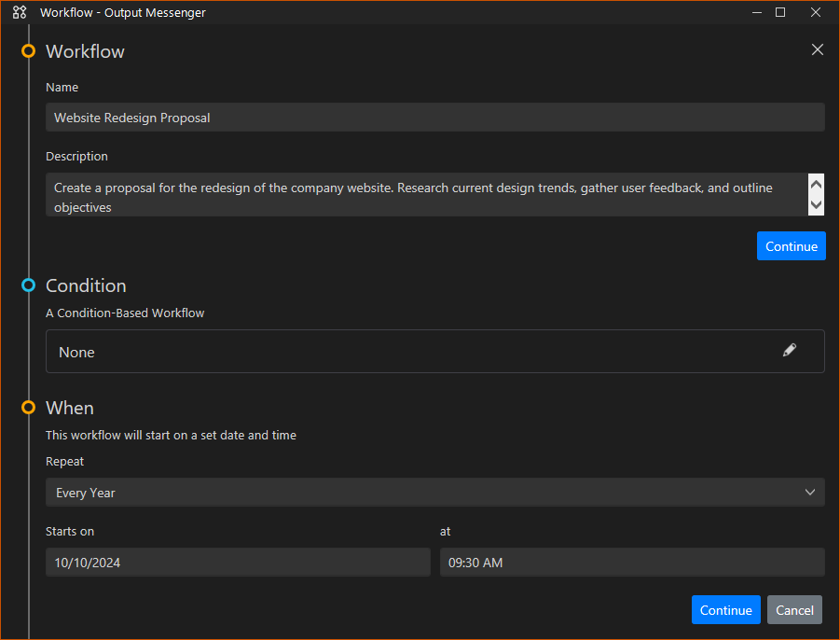Open the Repeat dropdown showing Every Year

435,492
